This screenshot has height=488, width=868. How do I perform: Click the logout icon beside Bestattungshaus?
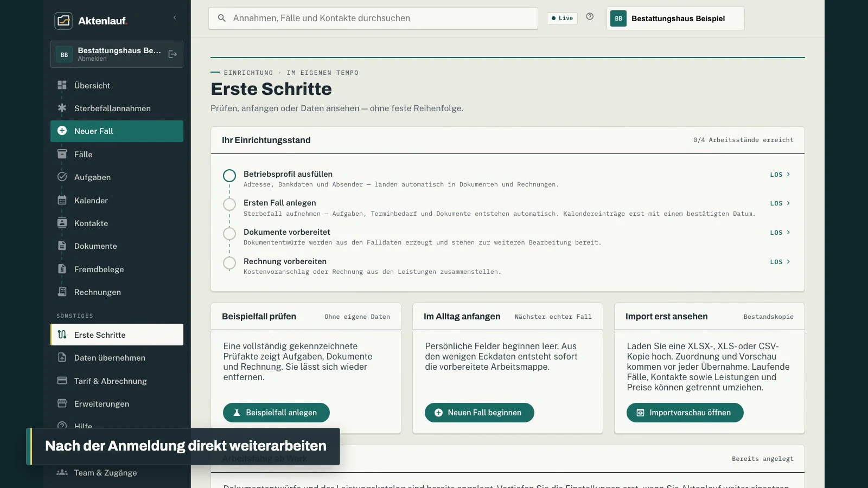173,54
